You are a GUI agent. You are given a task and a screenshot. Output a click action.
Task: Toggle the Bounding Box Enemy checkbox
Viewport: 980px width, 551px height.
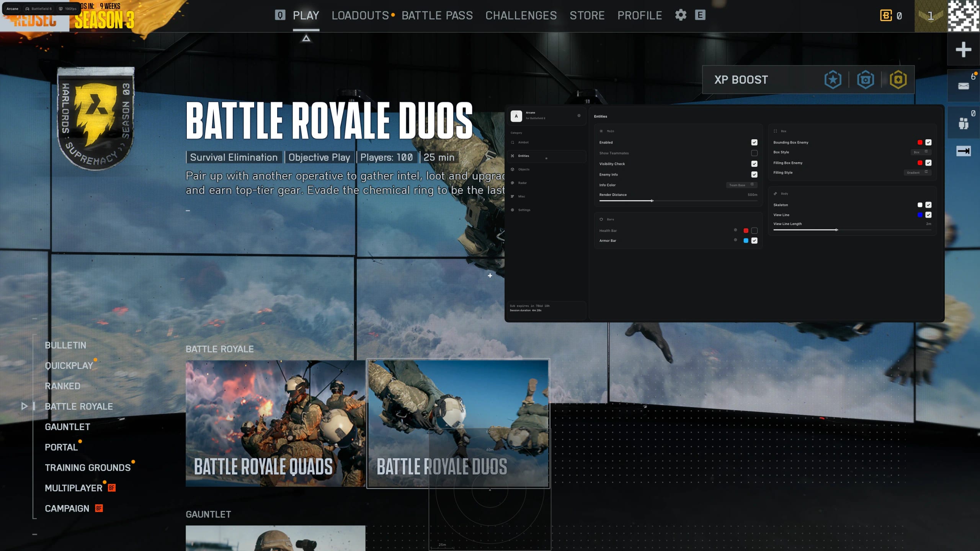pos(928,142)
